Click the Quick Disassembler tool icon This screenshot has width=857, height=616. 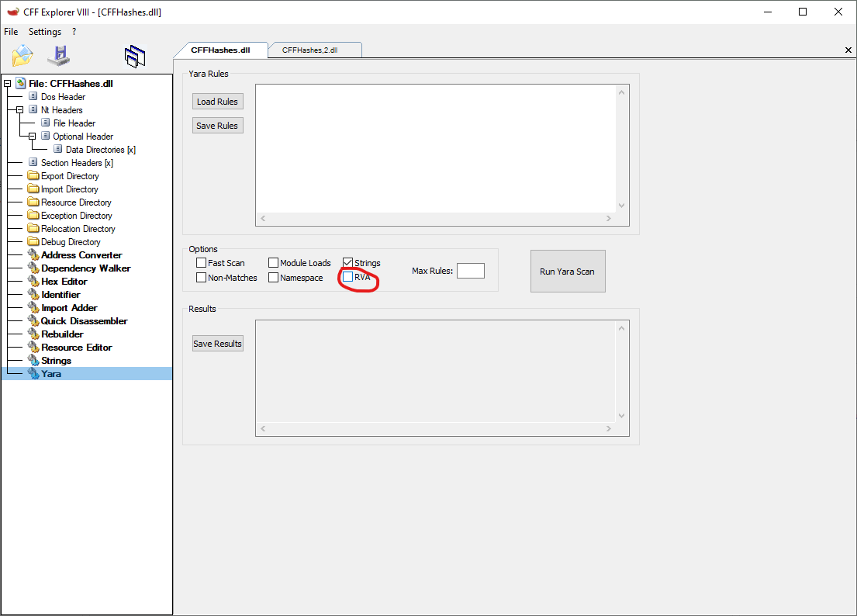click(x=33, y=320)
